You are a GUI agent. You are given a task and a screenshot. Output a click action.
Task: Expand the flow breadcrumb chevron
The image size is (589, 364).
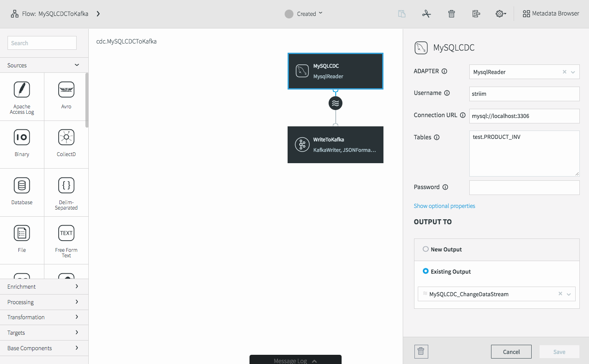tap(98, 14)
